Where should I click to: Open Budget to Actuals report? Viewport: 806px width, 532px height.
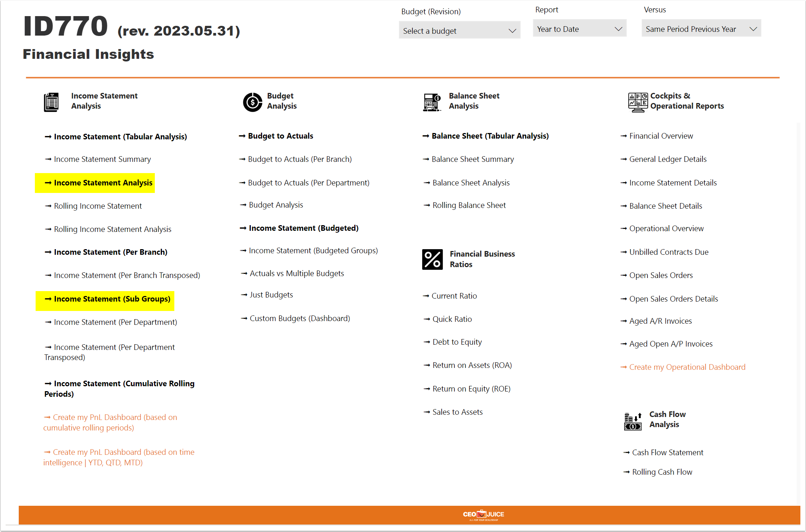click(276, 136)
